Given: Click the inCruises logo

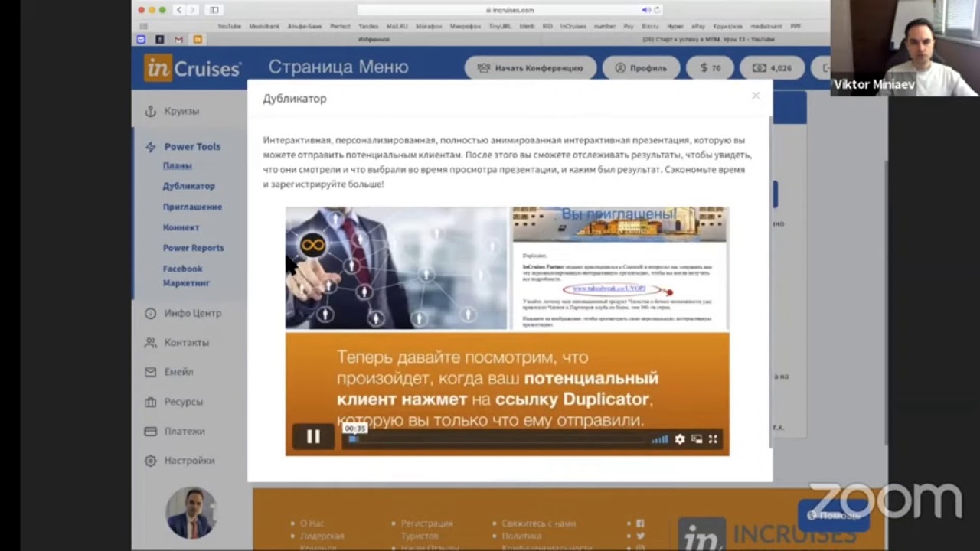Looking at the screenshot, I should [x=193, y=68].
